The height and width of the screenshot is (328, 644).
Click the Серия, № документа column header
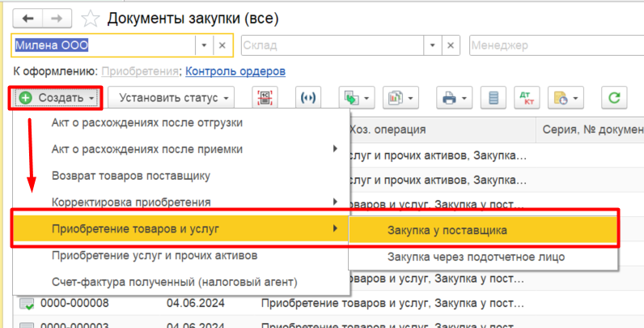point(590,130)
